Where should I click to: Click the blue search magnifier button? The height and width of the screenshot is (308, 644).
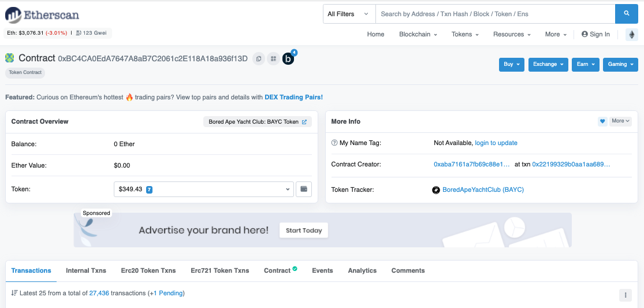[x=626, y=14]
